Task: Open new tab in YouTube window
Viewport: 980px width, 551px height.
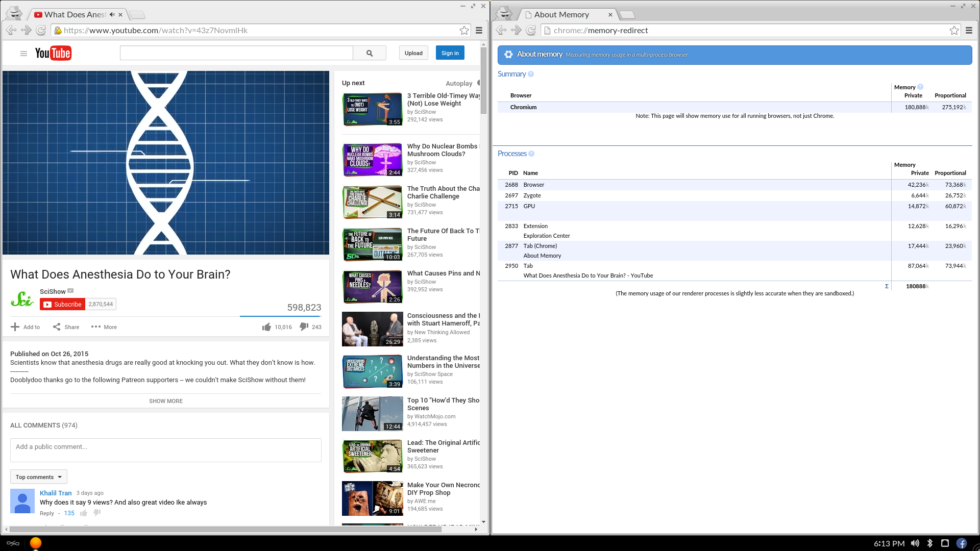Action: click(x=136, y=15)
